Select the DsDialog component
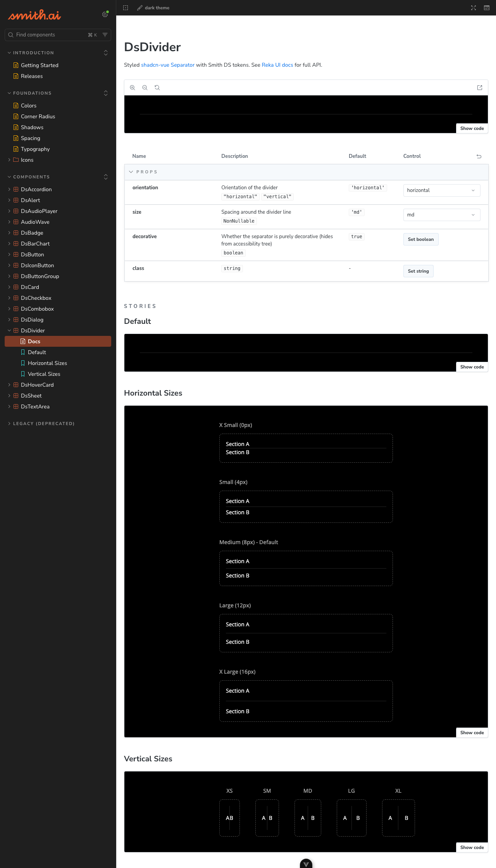 [32, 320]
